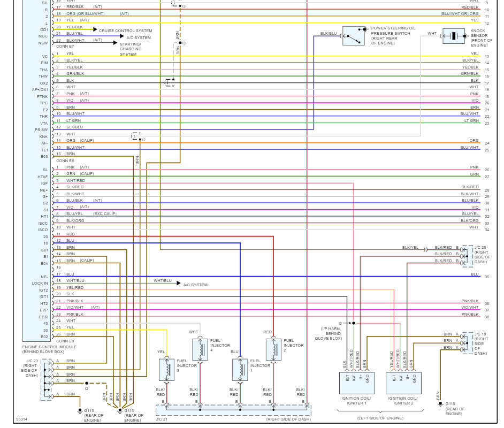Click the G115 ground symbol nearest J/C 23
504x428 pixels.
point(80,411)
